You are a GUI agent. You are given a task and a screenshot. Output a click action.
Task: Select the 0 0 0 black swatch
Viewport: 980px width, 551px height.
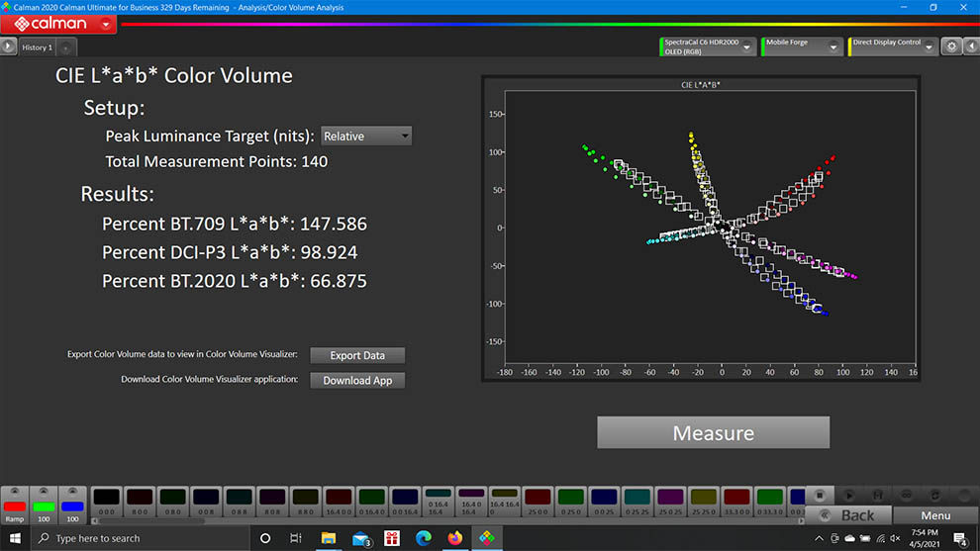coord(106,502)
